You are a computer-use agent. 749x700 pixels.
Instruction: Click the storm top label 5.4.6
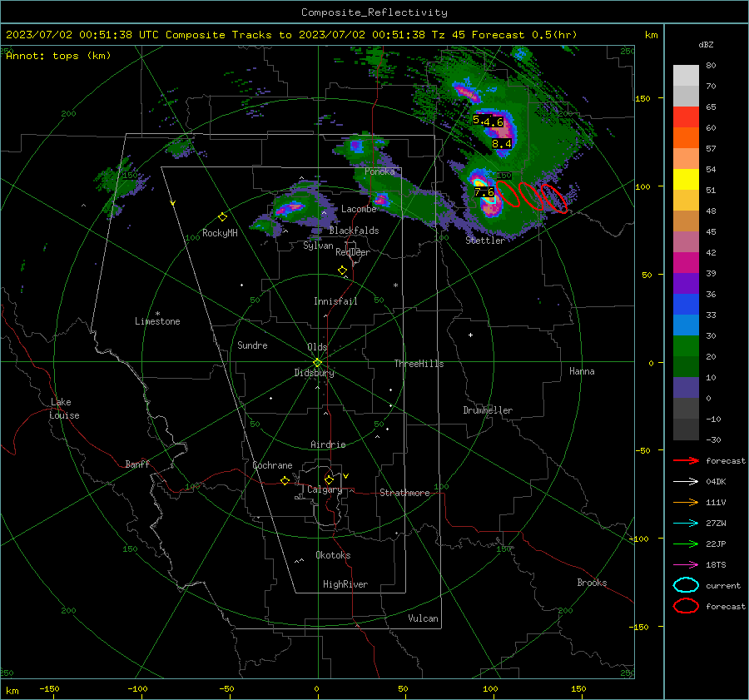[488, 121]
